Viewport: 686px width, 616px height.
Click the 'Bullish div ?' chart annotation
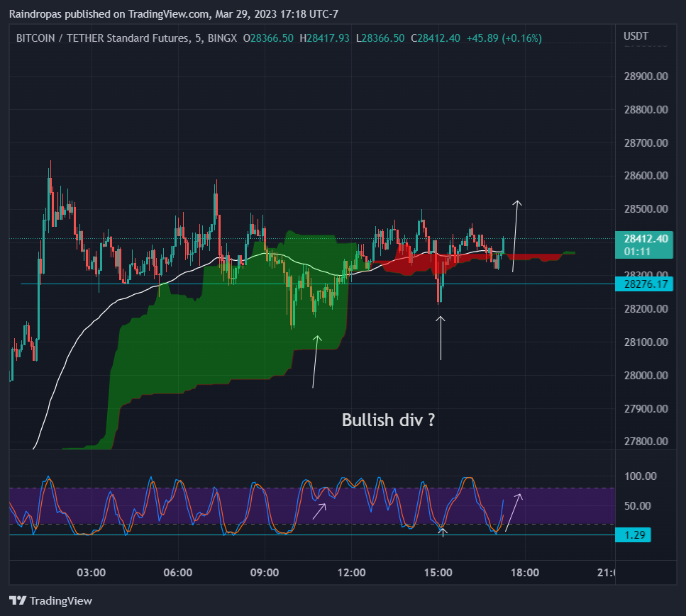[388, 420]
